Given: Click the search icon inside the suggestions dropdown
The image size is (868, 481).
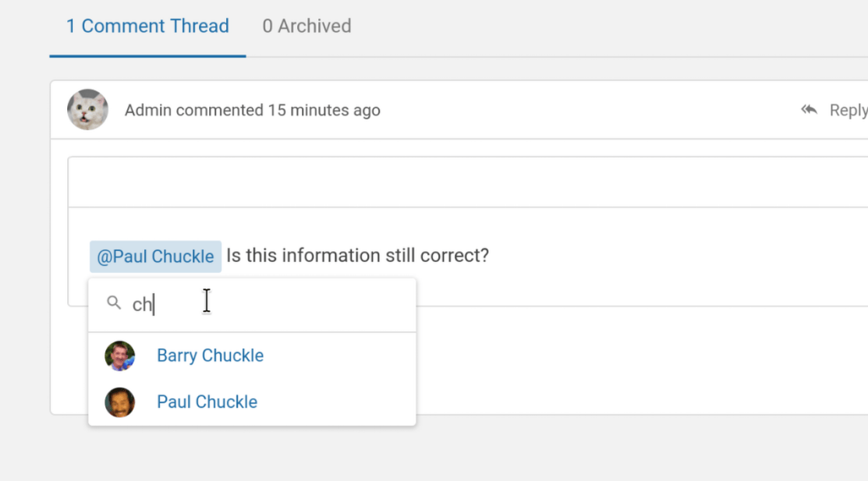Looking at the screenshot, I should pyautogui.click(x=114, y=302).
